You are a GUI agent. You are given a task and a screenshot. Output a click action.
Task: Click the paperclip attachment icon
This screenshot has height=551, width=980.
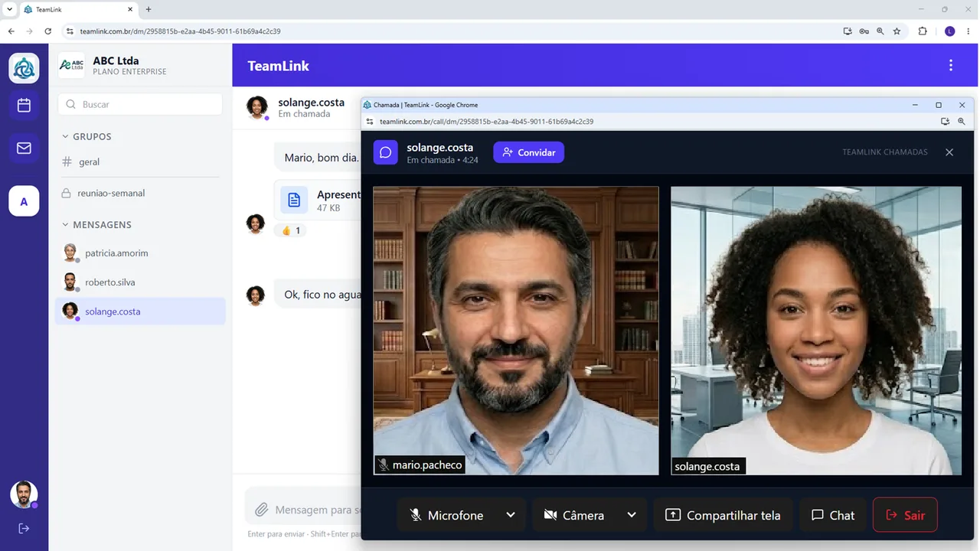point(262,510)
